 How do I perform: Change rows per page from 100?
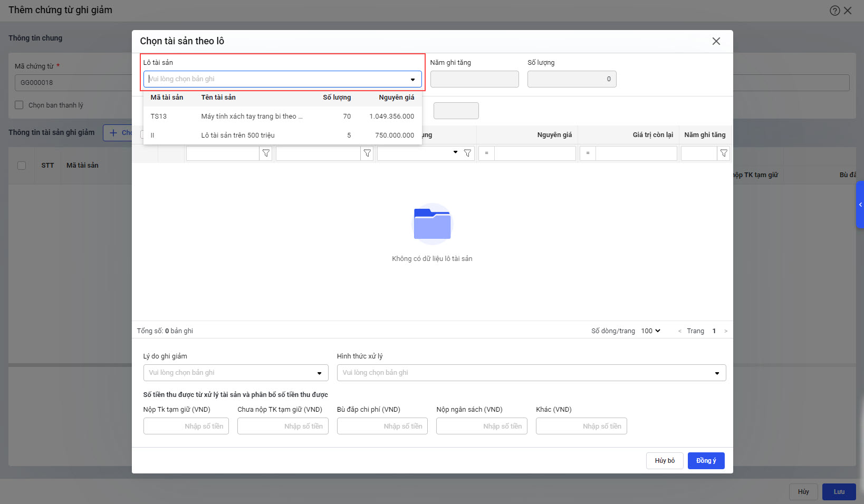tap(650, 331)
